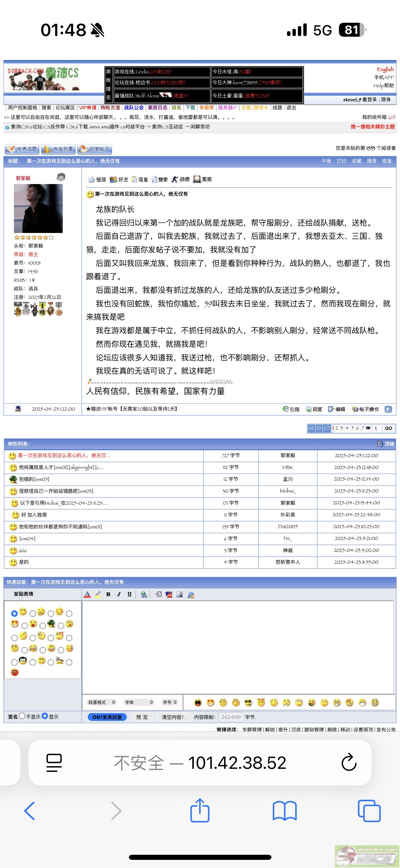Screen dimensions: 400x868
Task: Open the 字体 font dropdown
Action: (139, 702)
